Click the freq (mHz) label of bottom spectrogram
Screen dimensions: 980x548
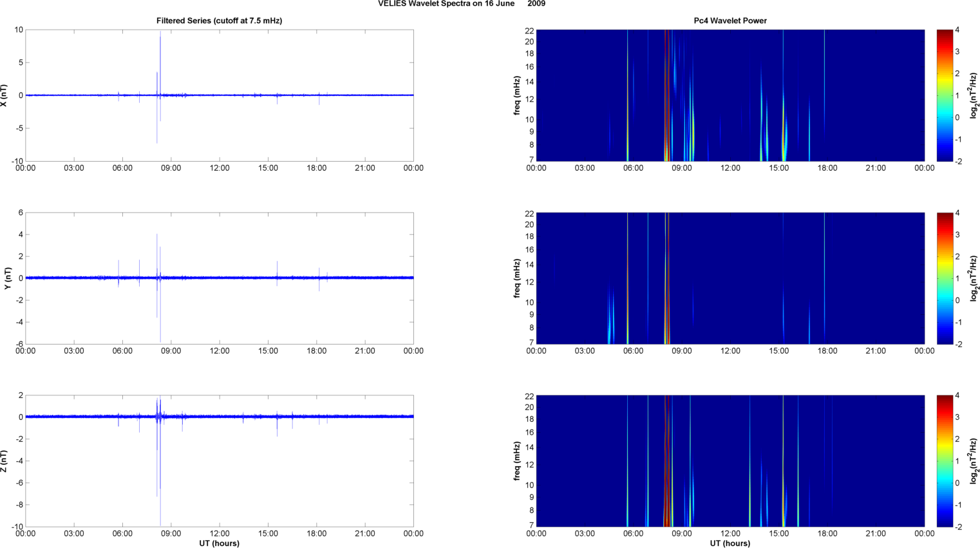(x=517, y=461)
